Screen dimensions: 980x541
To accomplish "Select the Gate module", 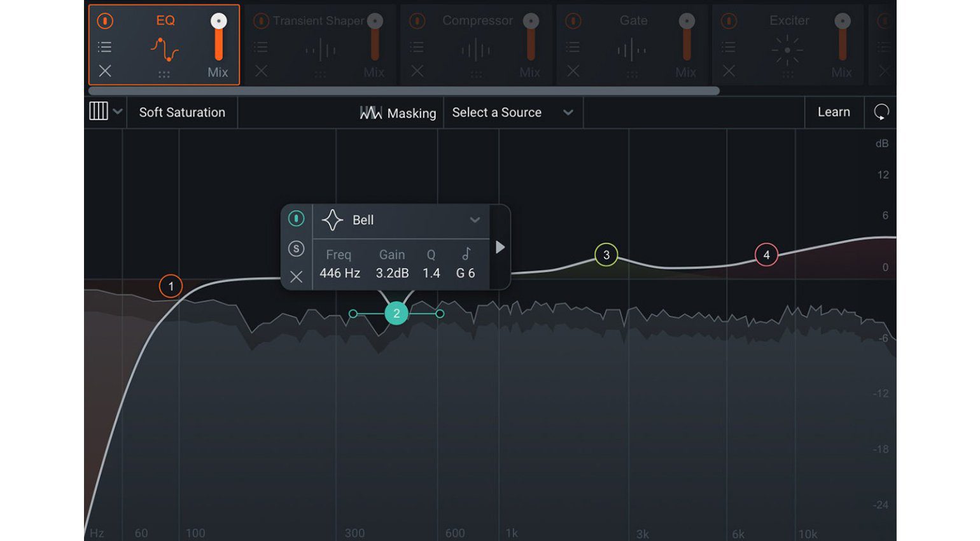I will click(632, 45).
